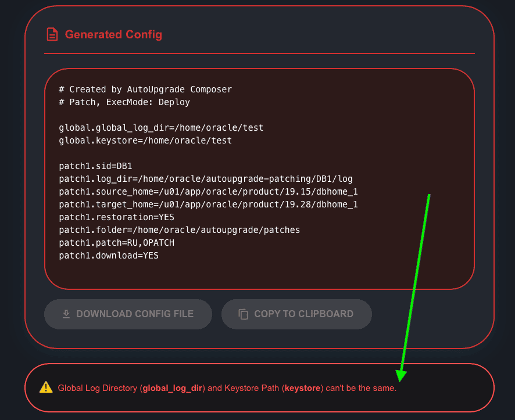Viewport: 515px width, 420px height.
Task: Click the yellow warning triangle icon
Action: tap(46, 387)
